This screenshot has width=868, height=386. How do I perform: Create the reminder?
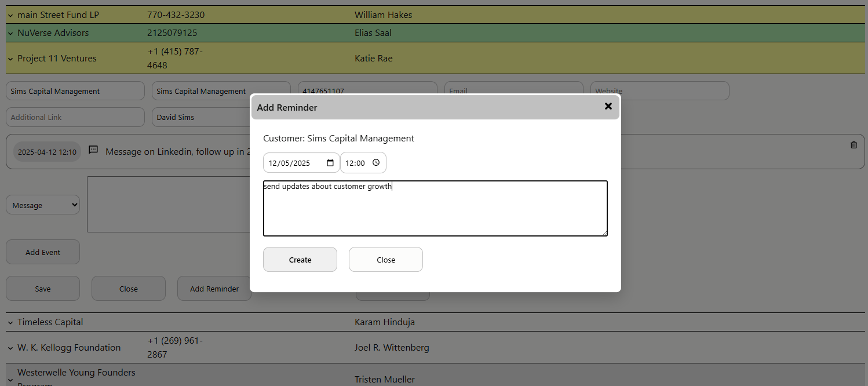coord(300,260)
